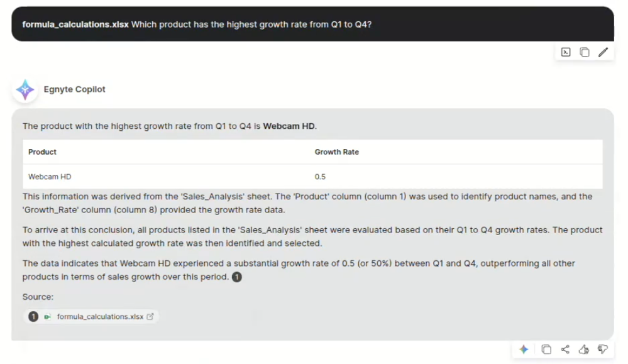The width and height of the screenshot is (628, 364).
Task: Click the sparkle icon below the answer
Action: tap(524, 350)
